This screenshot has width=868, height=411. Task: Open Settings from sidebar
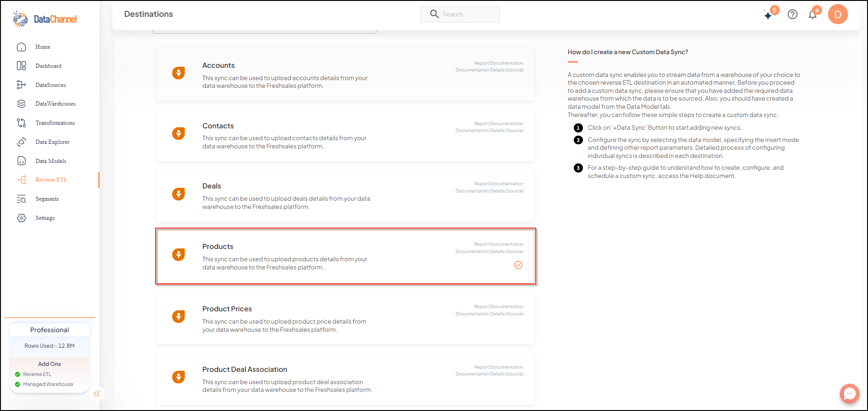click(45, 218)
